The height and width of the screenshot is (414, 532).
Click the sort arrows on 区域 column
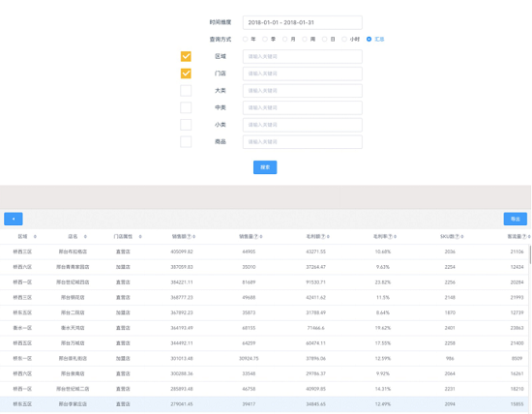(35, 237)
